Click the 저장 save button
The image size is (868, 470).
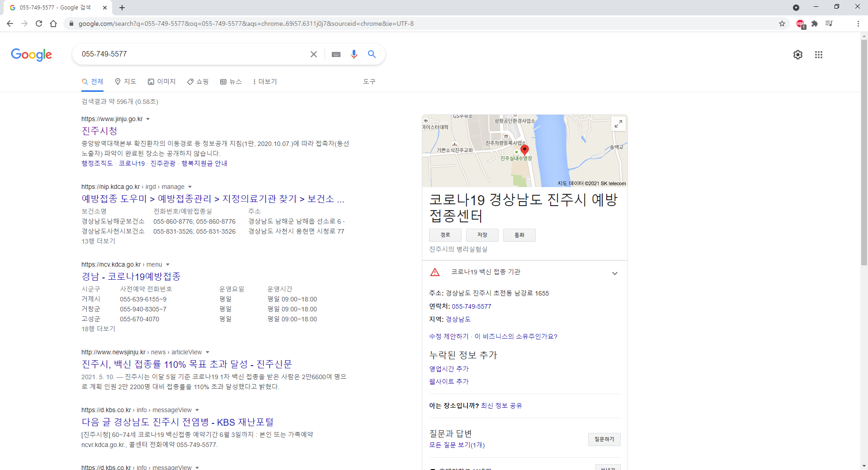pos(482,235)
